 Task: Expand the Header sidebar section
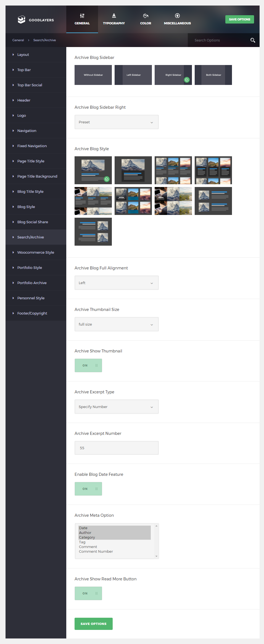point(36,100)
